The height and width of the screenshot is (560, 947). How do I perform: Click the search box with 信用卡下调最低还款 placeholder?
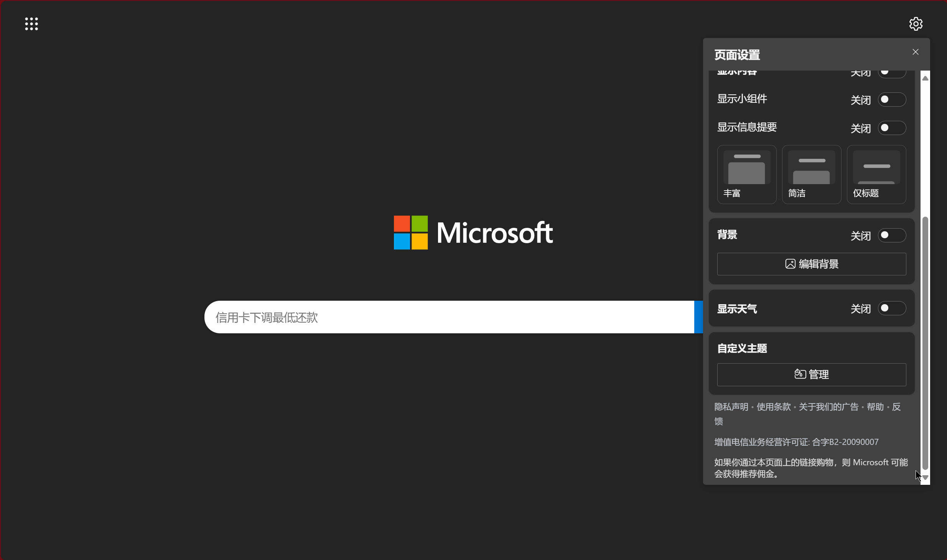(x=449, y=317)
